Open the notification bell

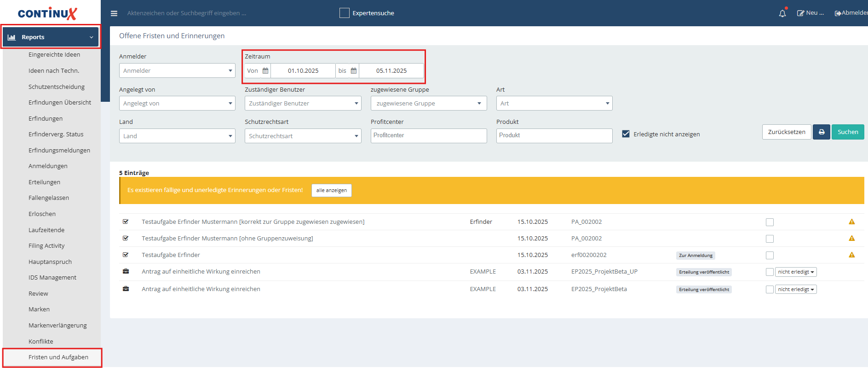pyautogui.click(x=782, y=13)
